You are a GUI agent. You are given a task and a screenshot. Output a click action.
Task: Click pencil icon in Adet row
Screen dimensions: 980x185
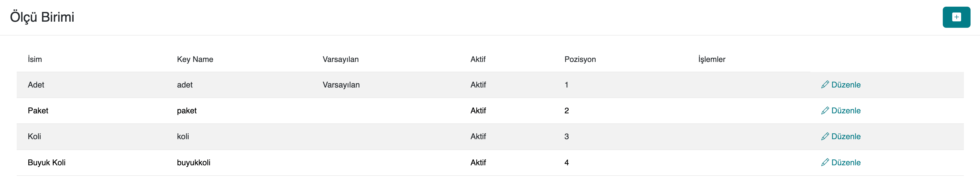pos(825,84)
